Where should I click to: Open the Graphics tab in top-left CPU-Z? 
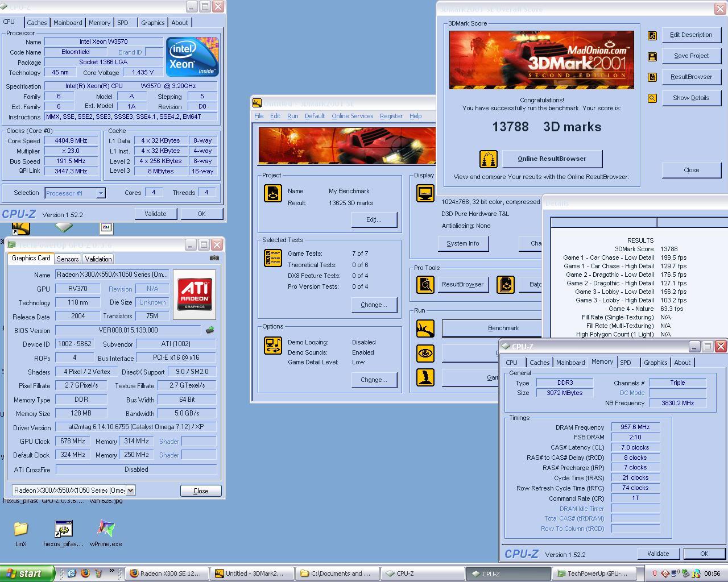[153, 23]
